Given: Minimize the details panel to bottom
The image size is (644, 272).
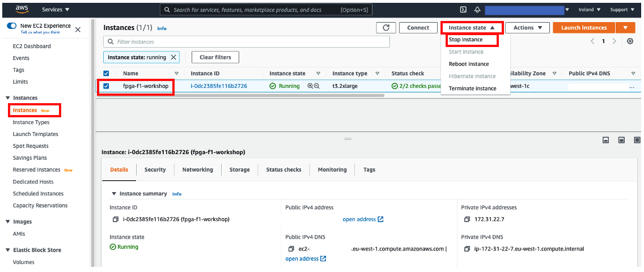Looking at the screenshot, I should [x=605, y=141].
